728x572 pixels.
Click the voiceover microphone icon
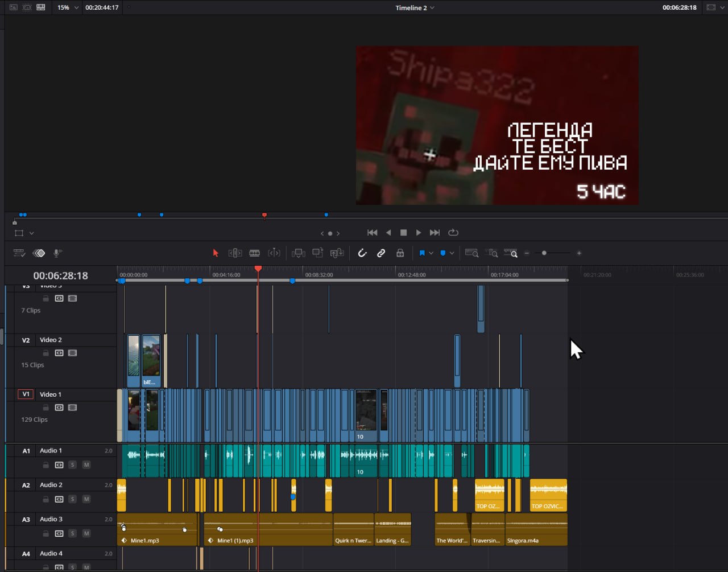coord(57,253)
